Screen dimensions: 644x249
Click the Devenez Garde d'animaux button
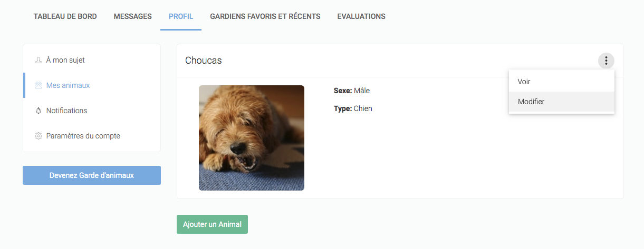click(x=92, y=175)
